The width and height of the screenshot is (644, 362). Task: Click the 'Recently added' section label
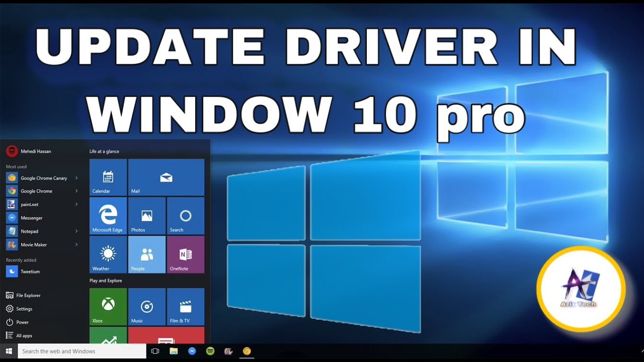[x=21, y=260]
